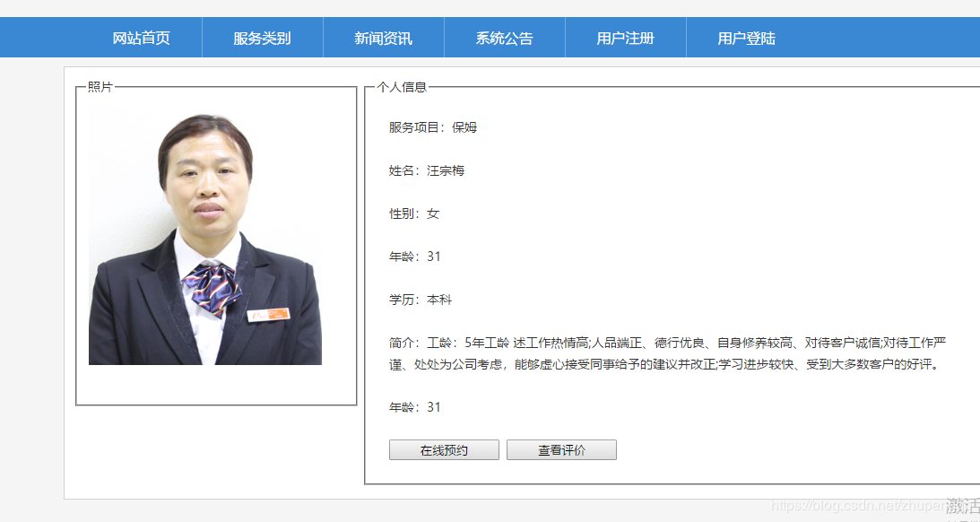Select 系统公告 in the top navigation

point(505,39)
